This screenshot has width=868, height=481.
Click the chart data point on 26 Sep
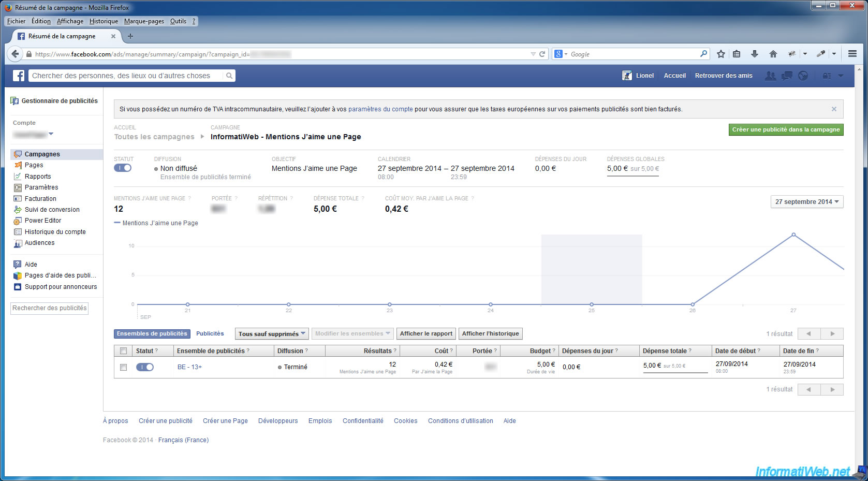point(693,304)
